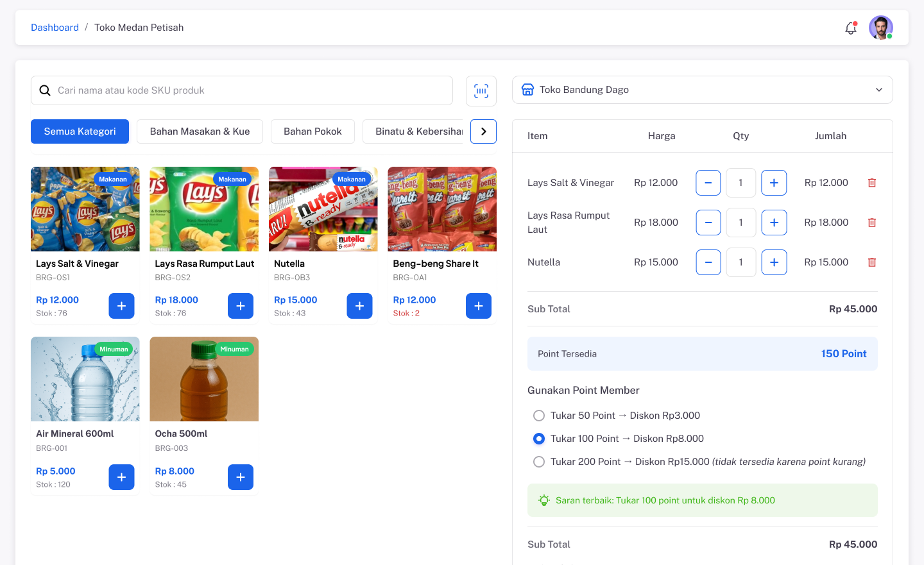Click Makanan badge on Nutella card
Screen dimensions: 924x565
click(352, 180)
